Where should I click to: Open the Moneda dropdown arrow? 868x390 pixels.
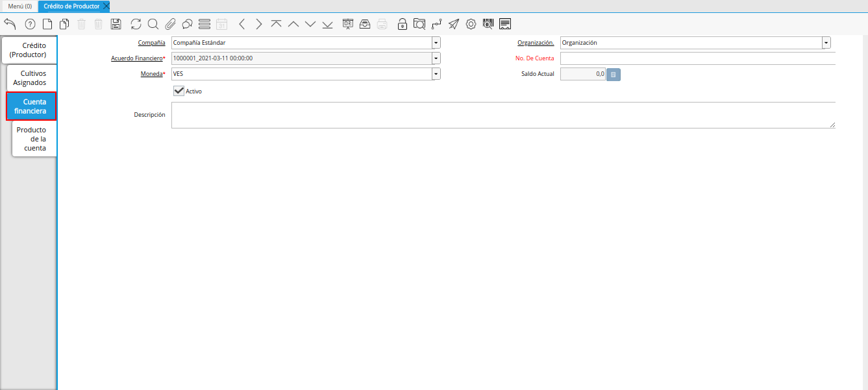pyautogui.click(x=436, y=74)
